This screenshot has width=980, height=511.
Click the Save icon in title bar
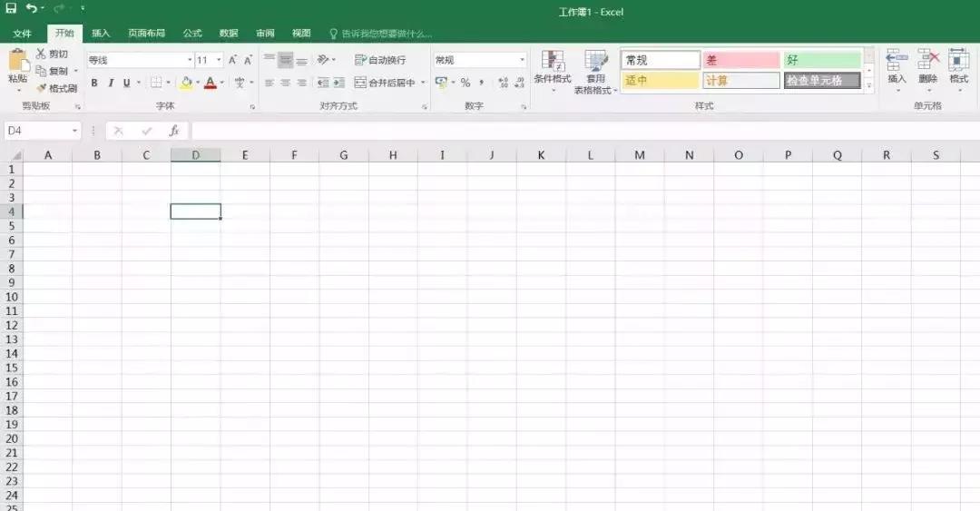pos(11,8)
